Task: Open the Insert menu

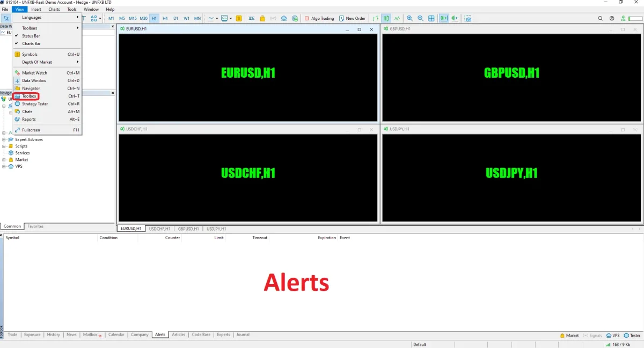Action: click(36, 9)
